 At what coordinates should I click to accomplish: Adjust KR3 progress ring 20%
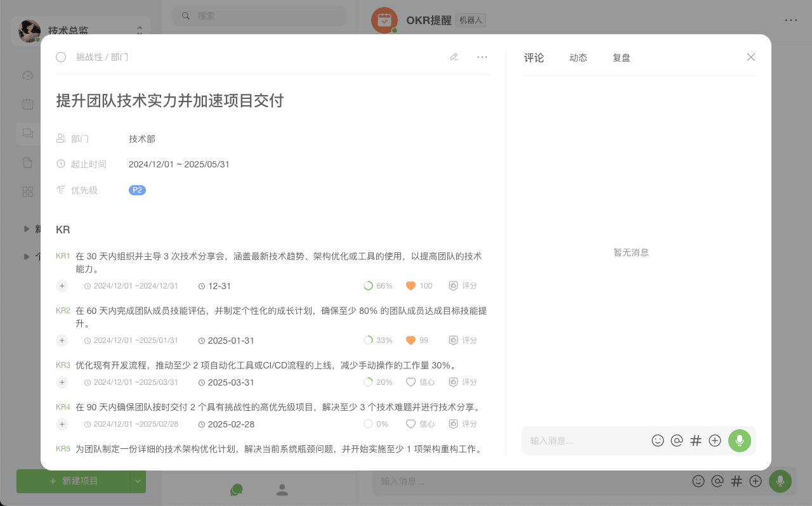pos(368,382)
